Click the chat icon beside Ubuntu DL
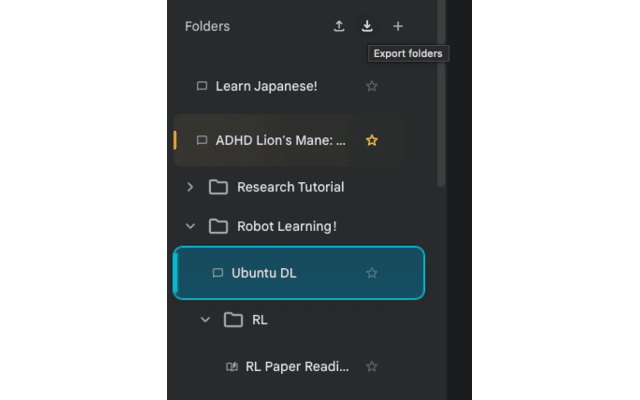Viewport: 640px width, 400px height. (218, 273)
